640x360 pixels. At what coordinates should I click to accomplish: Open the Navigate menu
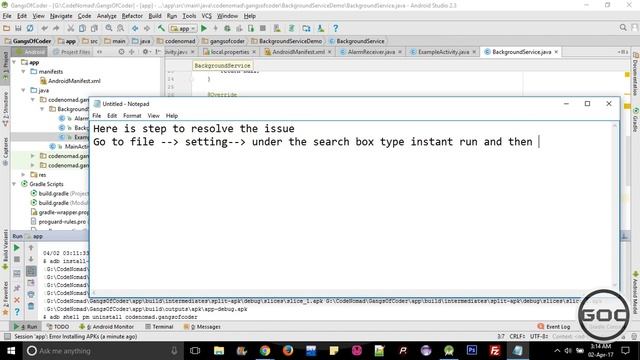61,16
